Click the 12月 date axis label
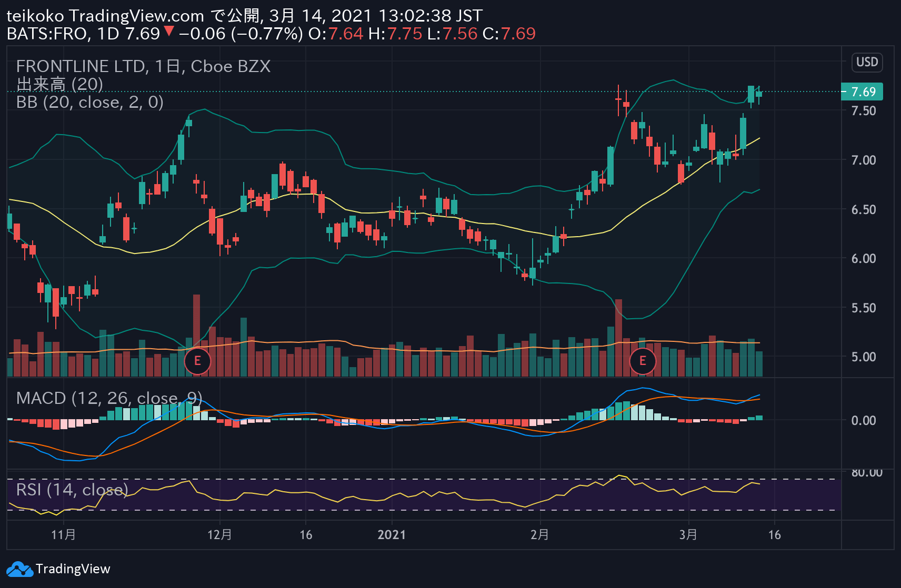901x588 pixels. (220, 535)
